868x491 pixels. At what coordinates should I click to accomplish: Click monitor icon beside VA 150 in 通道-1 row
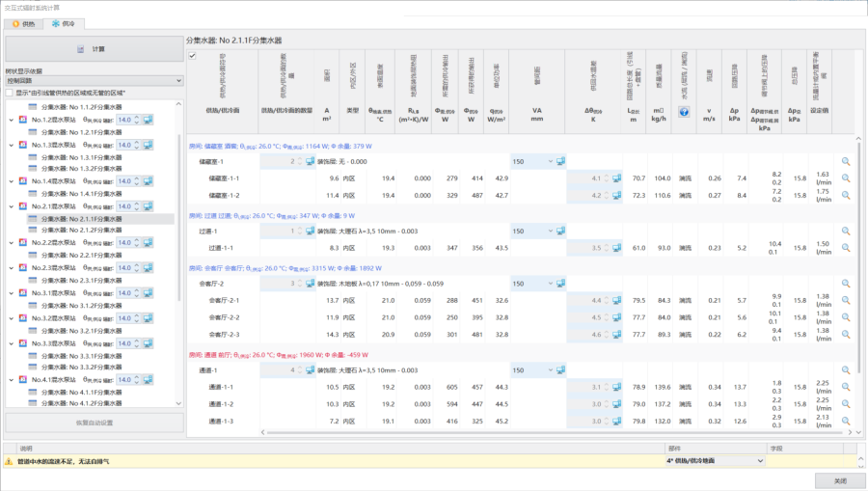click(x=560, y=370)
